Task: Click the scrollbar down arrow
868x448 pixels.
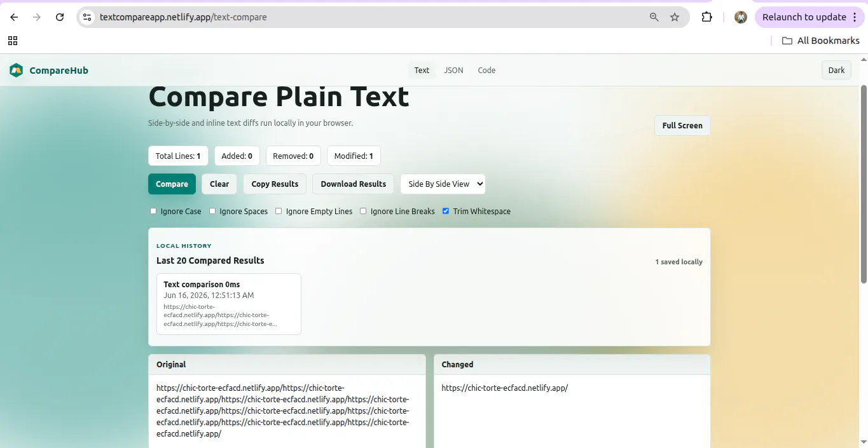Action: (x=864, y=442)
